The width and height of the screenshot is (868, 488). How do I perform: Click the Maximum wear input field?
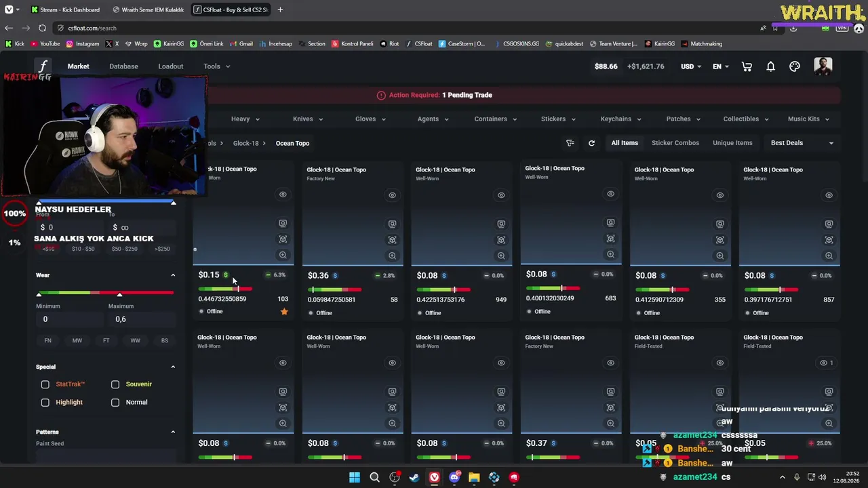point(142,319)
